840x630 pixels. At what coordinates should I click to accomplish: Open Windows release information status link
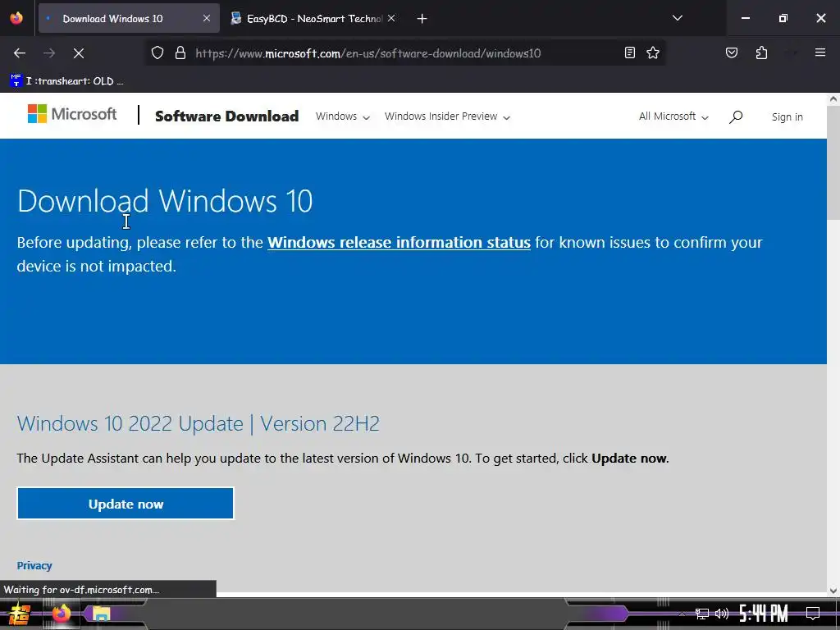pos(399,242)
